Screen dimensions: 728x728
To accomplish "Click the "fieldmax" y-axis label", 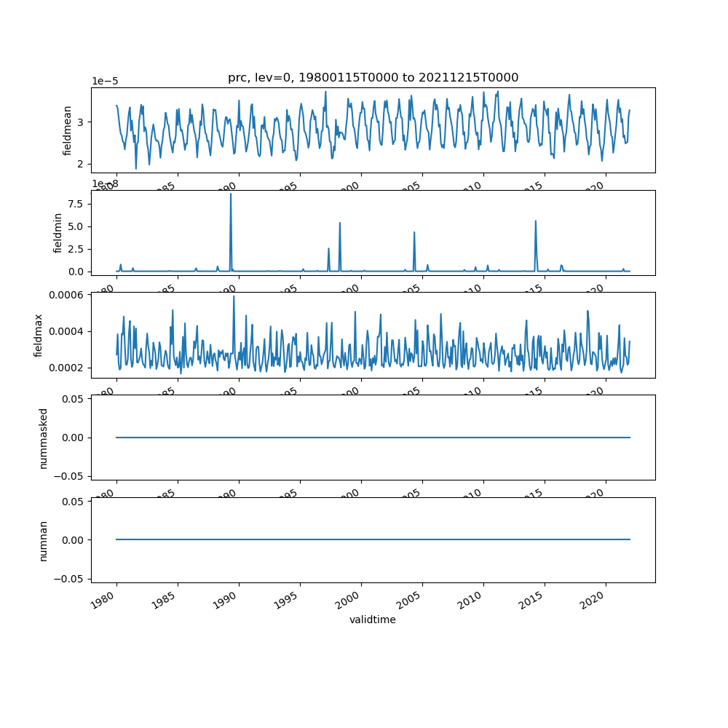I will pyautogui.click(x=39, y=335).
